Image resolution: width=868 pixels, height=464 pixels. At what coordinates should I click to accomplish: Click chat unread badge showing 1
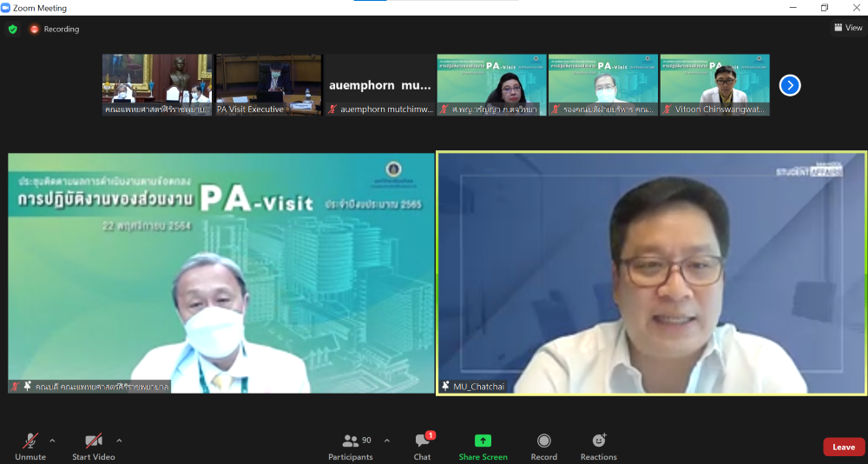coord(431,435)
